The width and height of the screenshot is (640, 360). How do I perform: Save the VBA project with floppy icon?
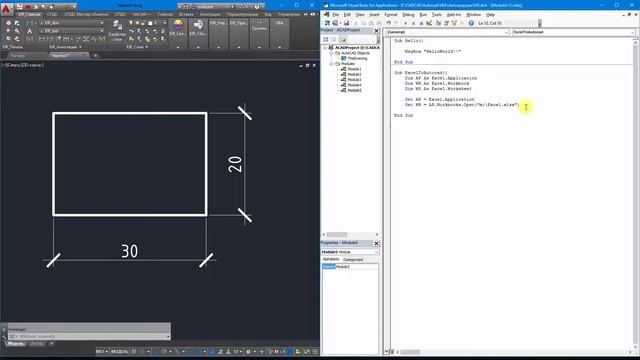click(x=346, y=23)
